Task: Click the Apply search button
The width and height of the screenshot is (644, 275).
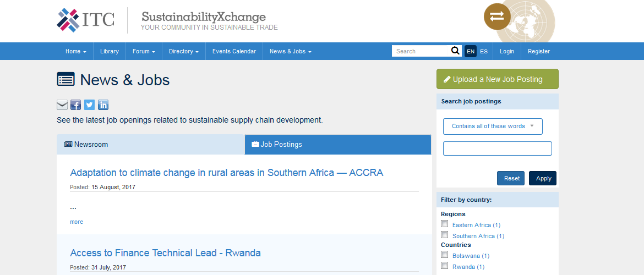Action: (543, 178)
